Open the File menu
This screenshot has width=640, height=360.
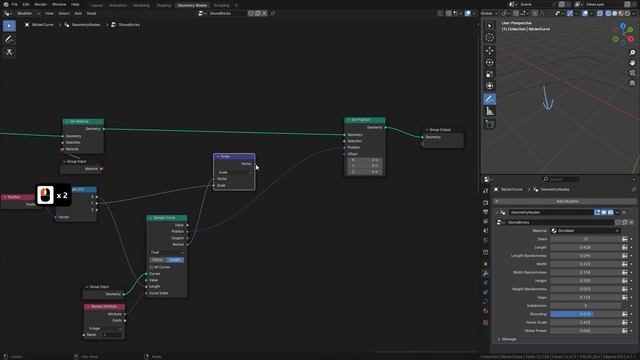(15, 4)
